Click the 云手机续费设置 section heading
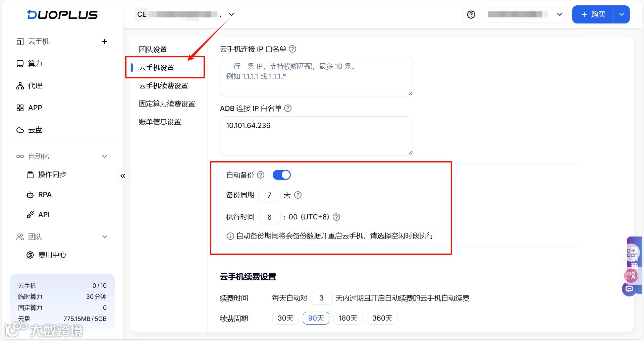The height and width of the screenshot is (341, 644). (x=248, y=277)
